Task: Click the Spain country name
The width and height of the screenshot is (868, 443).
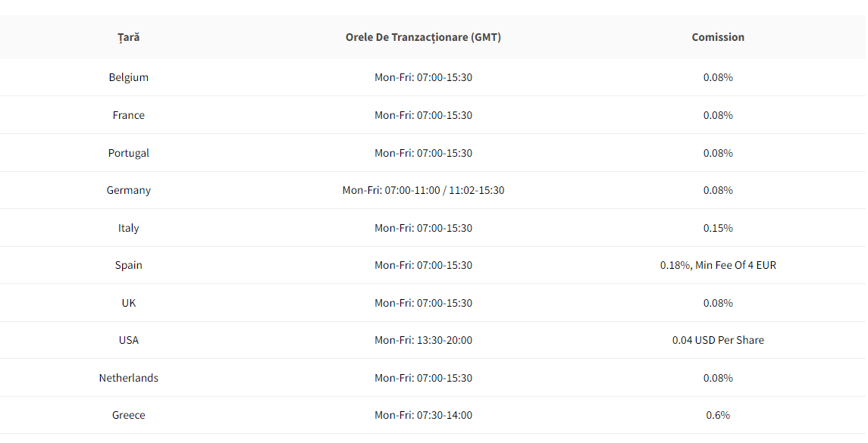Action: 128,265
